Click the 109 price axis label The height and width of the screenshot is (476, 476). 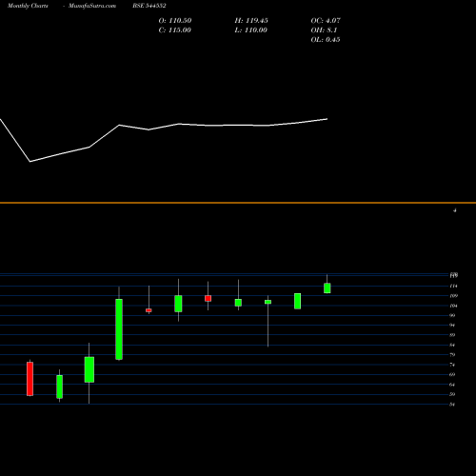[453, 296]
